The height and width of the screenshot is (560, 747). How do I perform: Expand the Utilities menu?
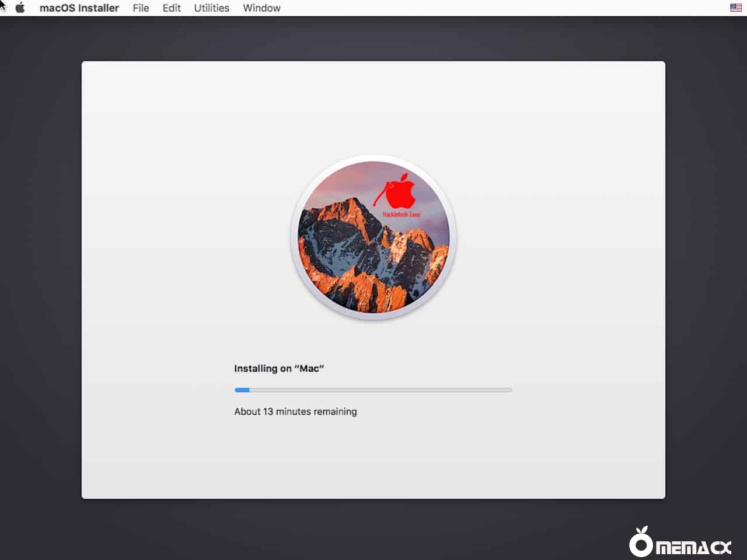coord(211,8)
